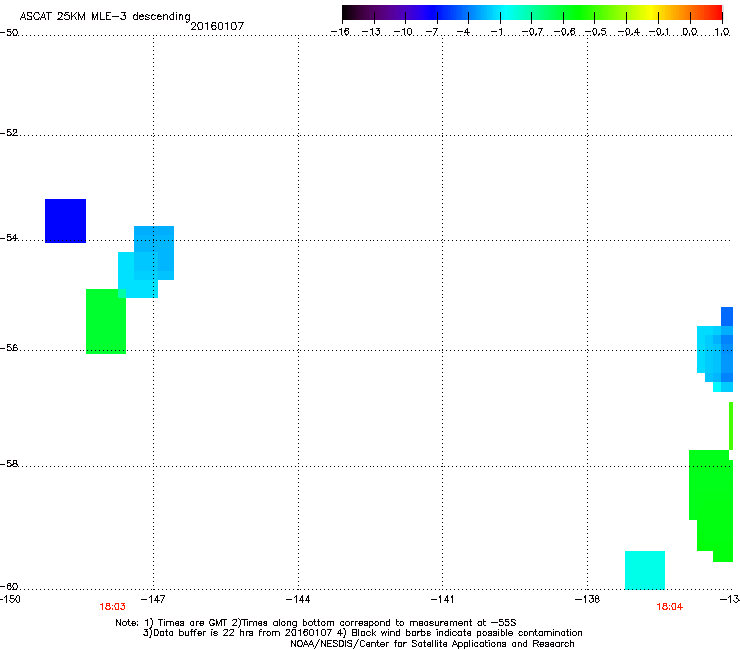
Task: Click the latitude label -56
Action: (x=9, y=348)
